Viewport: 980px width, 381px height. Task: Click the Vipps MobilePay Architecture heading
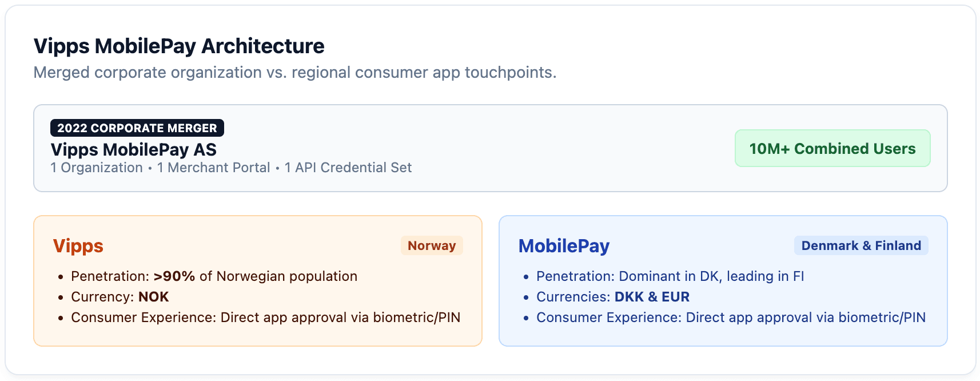[179, 46]
